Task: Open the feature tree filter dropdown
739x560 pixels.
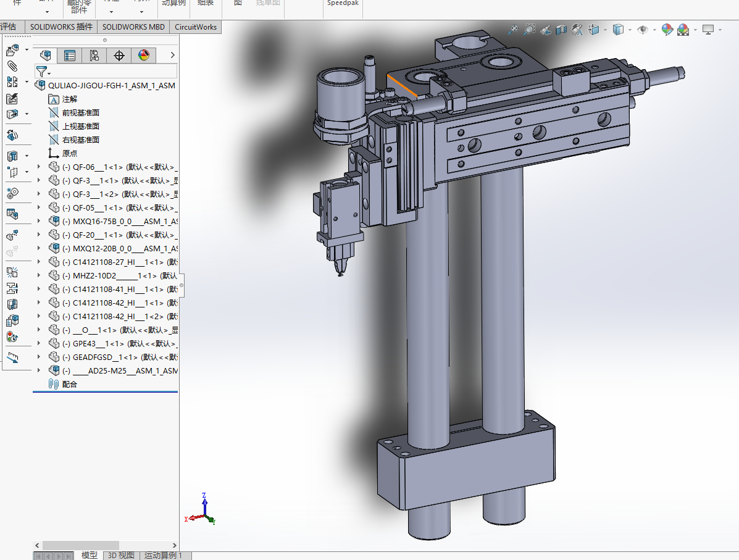Action: tap(43, 71)
